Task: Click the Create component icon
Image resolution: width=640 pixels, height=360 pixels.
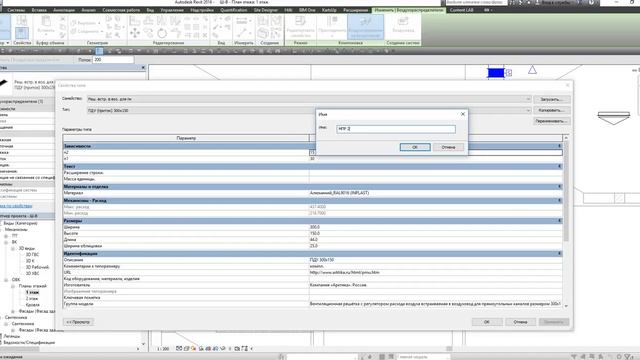Action: [263, 33]
